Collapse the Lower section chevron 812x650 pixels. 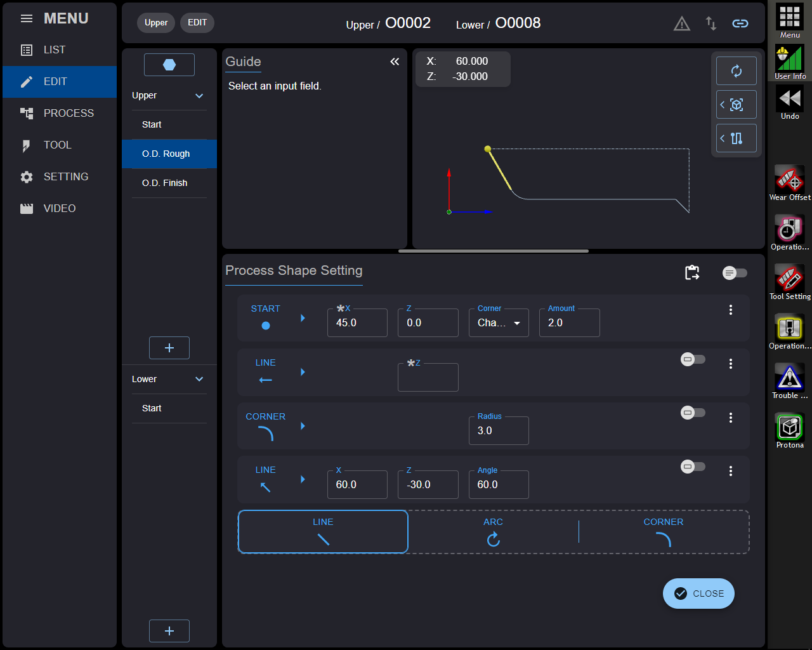point(199,379)
